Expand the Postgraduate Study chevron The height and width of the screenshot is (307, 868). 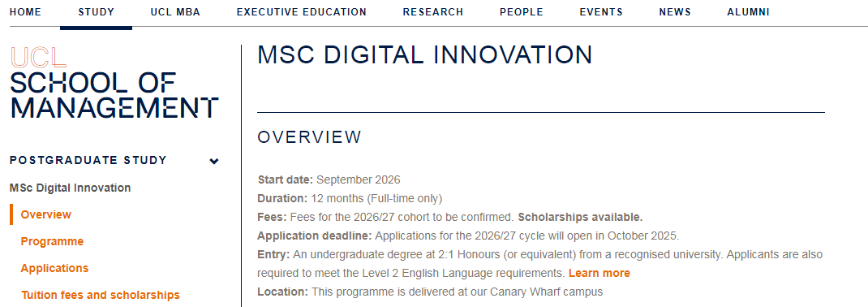tap(214, 162)
